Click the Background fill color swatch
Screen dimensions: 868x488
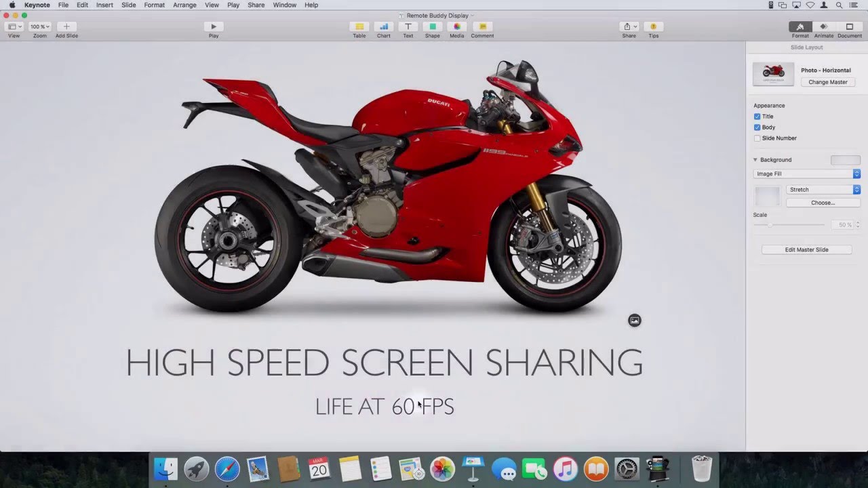click(x=846, y=160)
